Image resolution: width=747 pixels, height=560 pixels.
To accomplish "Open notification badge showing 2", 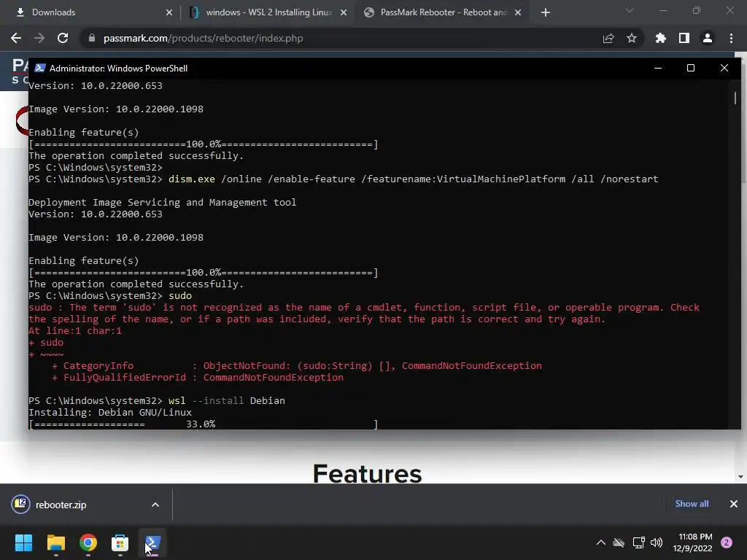I will coord(727,542).
